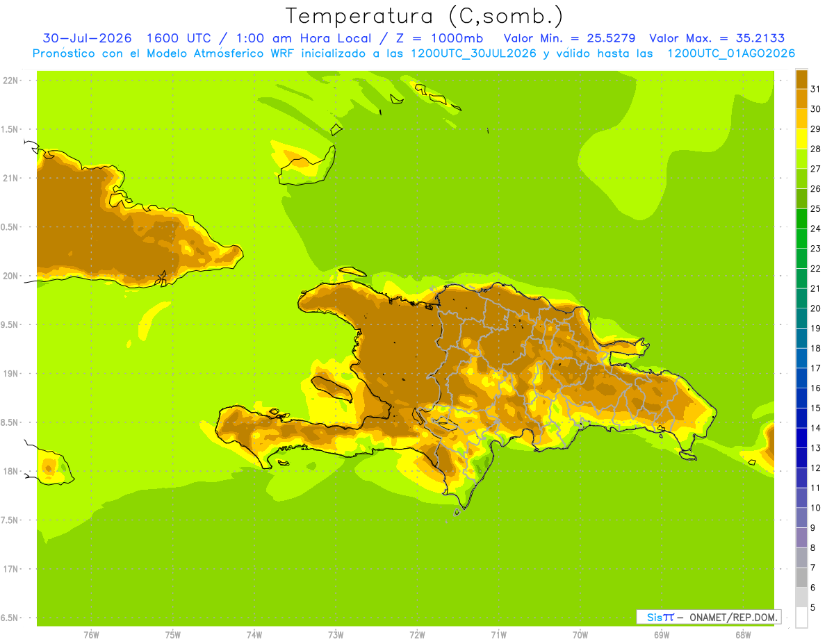Image resolution: width=834 pixels, height=644 pixels.
Task: Click the colorbar scale value '15'
Action: 815,408
